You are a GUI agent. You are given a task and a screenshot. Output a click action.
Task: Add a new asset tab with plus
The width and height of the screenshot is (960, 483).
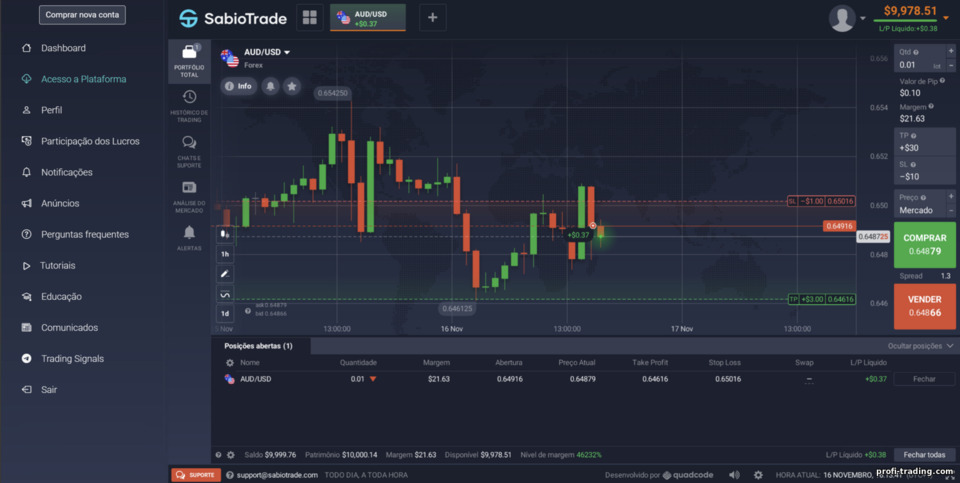point(432,17)
